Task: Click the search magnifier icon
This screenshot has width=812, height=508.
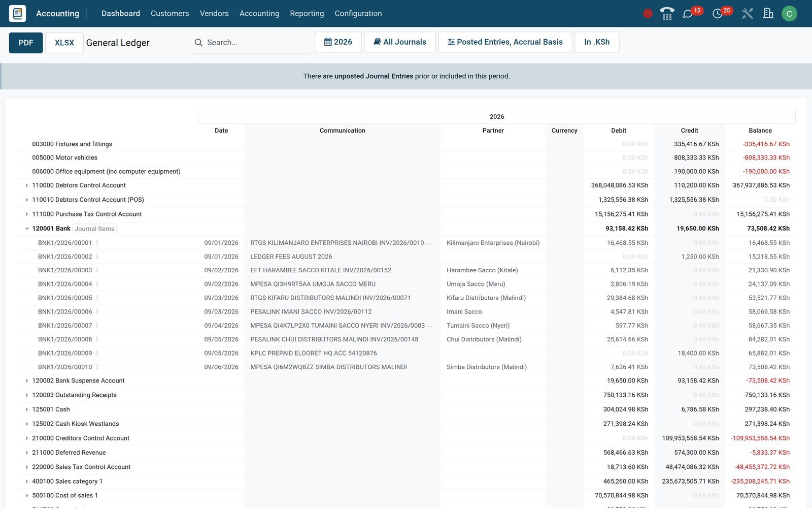Action: point(198,43)
